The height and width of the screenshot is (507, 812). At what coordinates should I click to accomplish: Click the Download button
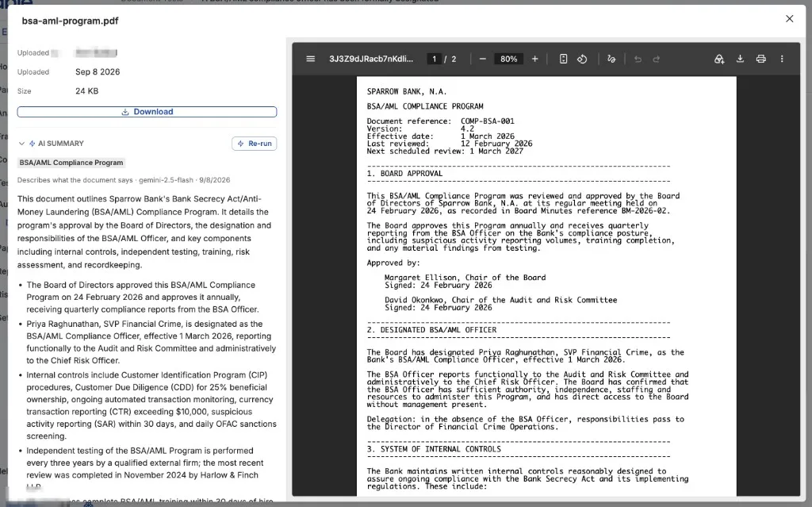point(147,111)
